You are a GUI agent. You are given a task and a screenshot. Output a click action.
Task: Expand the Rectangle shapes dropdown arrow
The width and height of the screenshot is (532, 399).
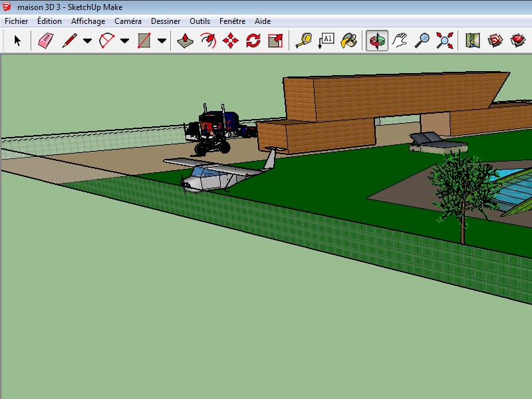tap(162, 41)
